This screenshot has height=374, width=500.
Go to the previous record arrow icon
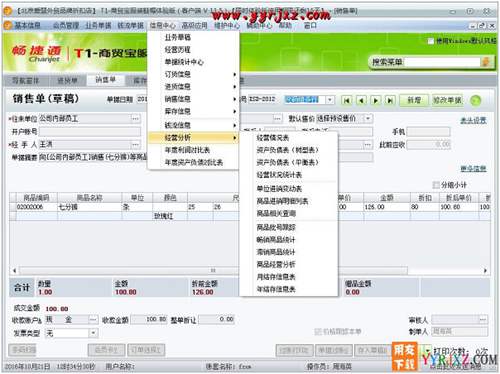pyautogui.click(x=361, y=100)
